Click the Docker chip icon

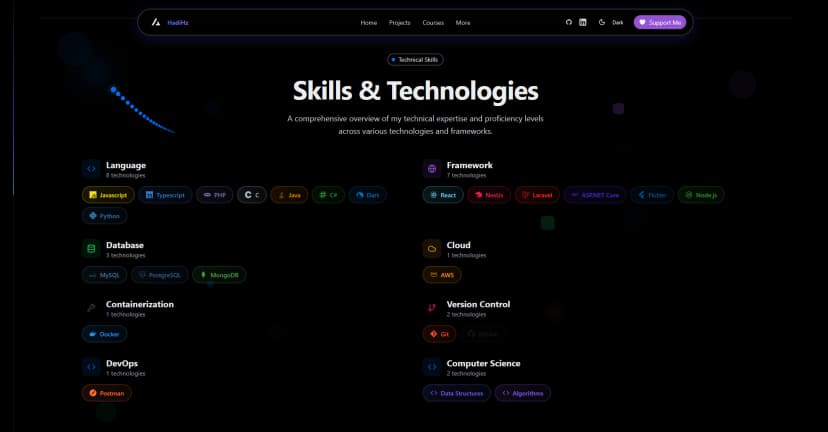tap(92, 334)
